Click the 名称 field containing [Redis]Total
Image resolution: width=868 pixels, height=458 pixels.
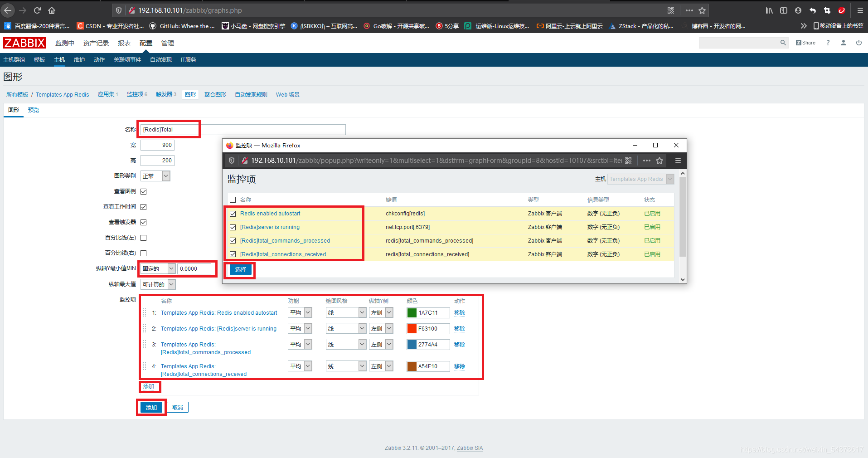(x=243, y=130)
